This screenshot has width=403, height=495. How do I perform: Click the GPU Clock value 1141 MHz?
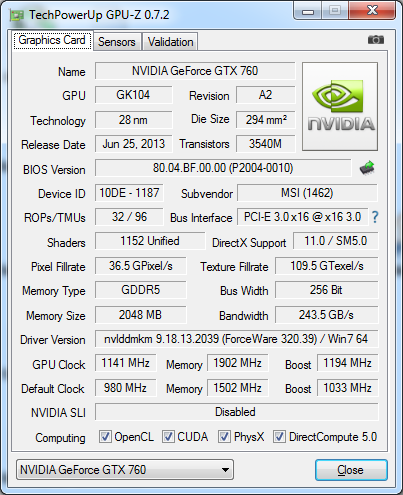(126, 363)
